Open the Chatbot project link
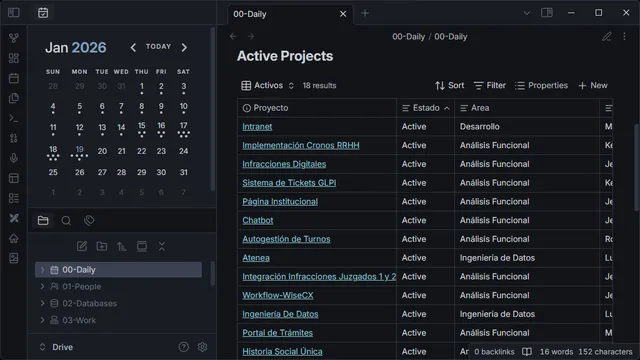Screen dimensions: 640x360 click(x=258, y=220)
